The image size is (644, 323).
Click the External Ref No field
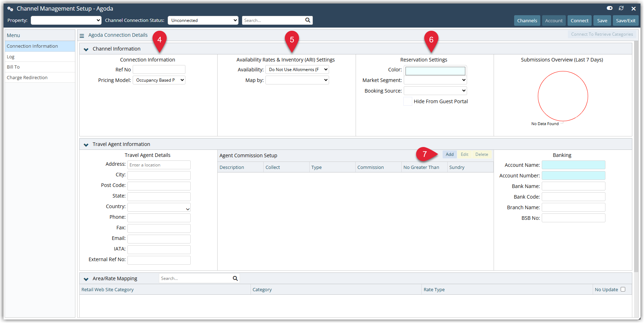pyautogui.click(x=159, y=260)
